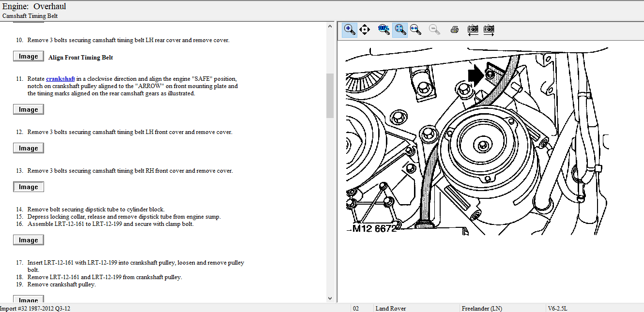Click the Image button below step 11
Image resolution: width=644 pixels, height=312 pixels.
pyautogui.click(x=28, y=110)
